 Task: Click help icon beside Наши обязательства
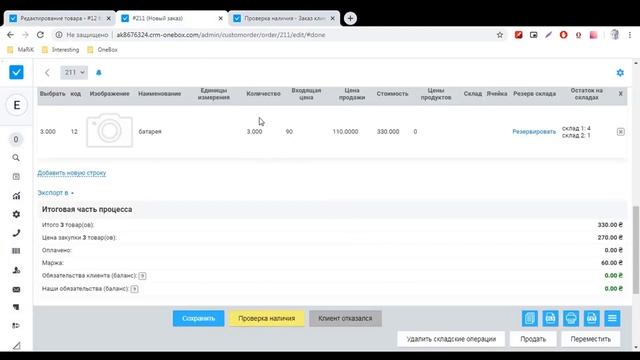pos(134,289)
